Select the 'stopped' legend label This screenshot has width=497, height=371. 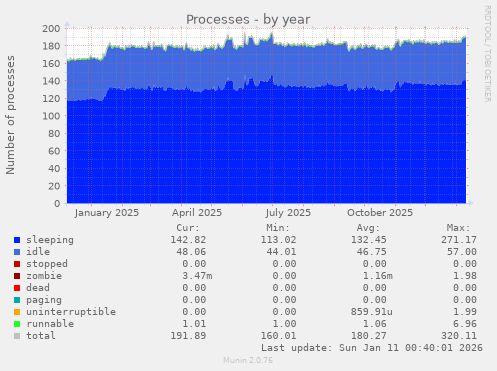pos(47,264)
